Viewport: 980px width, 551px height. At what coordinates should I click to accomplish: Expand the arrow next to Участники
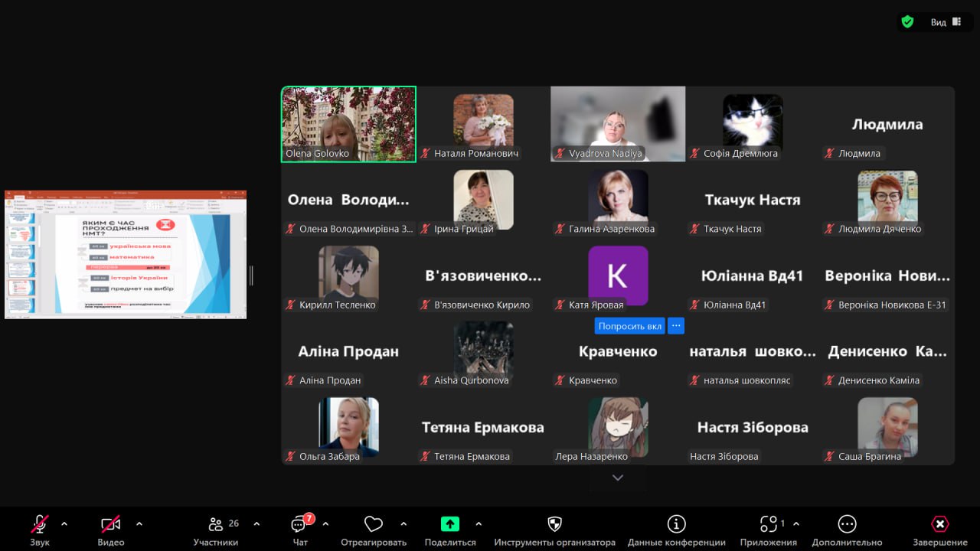(256, 524)
